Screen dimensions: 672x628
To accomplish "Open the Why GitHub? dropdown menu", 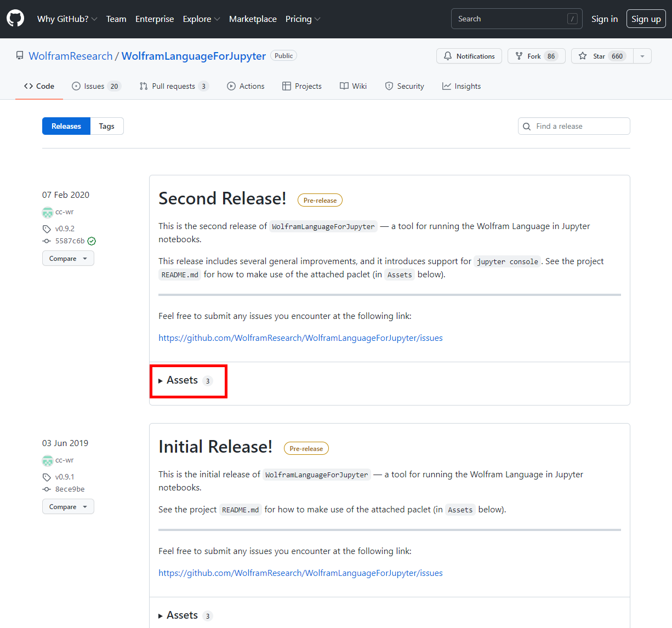I will (67, 19).
